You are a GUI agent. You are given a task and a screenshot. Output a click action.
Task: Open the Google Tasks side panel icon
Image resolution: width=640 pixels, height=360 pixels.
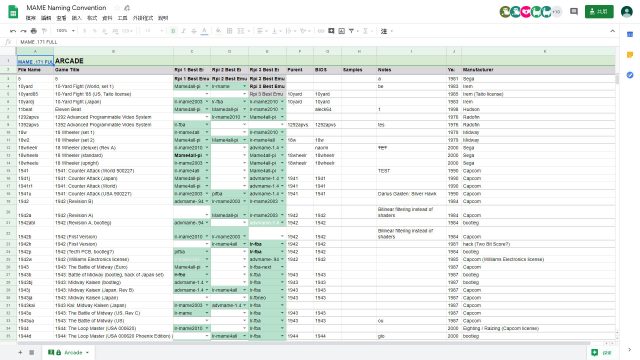[x=630, y=75]
